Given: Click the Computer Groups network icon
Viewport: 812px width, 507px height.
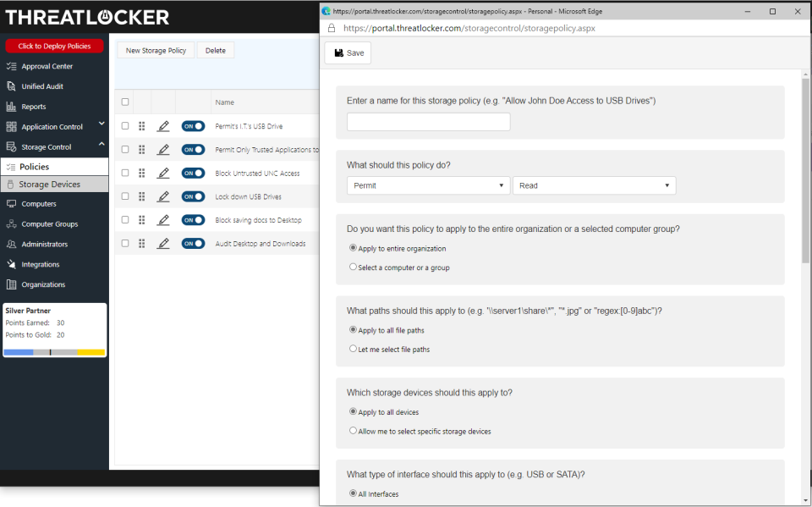Looking at the screenshot, I should click(11, 224).
